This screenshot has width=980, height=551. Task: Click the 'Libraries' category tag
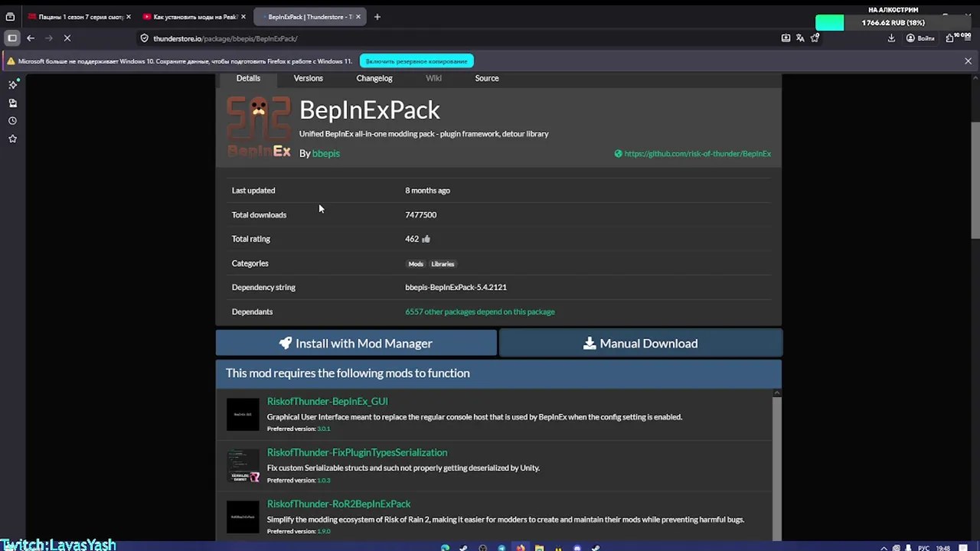(x=443, y=264)
